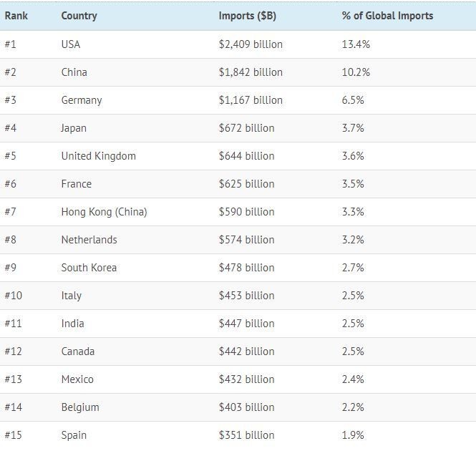Screen dimensions: 476x451
Task: Select the United Kingdom cell
Action: click(x=99, y=156)
